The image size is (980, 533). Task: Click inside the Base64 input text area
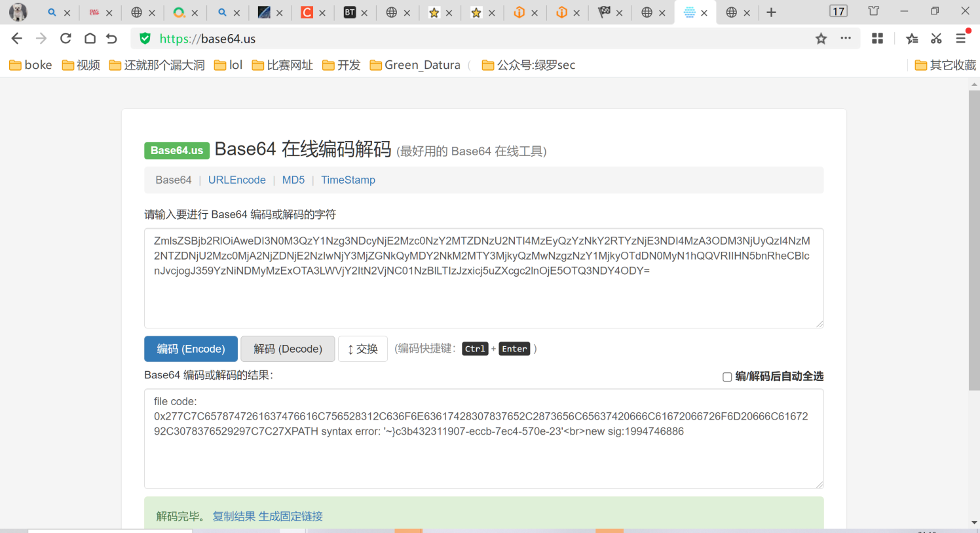click(x=483, y=278)
